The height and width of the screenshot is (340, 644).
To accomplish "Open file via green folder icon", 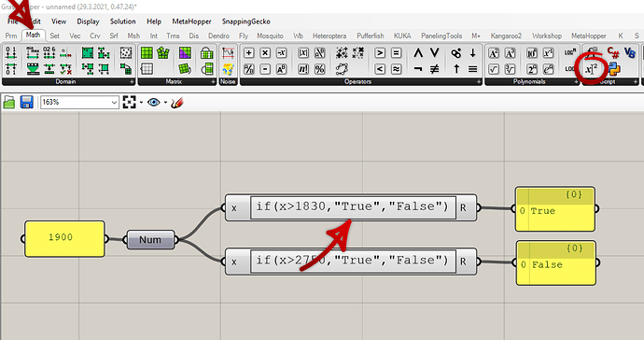I will pos(9,102).
